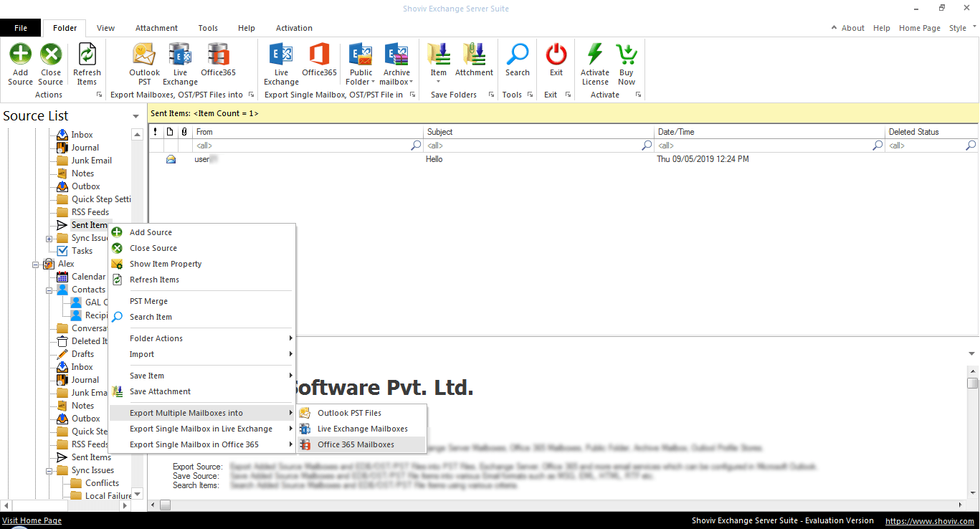
Task: Click Home Page in the top-right bar
Action: 920,28
